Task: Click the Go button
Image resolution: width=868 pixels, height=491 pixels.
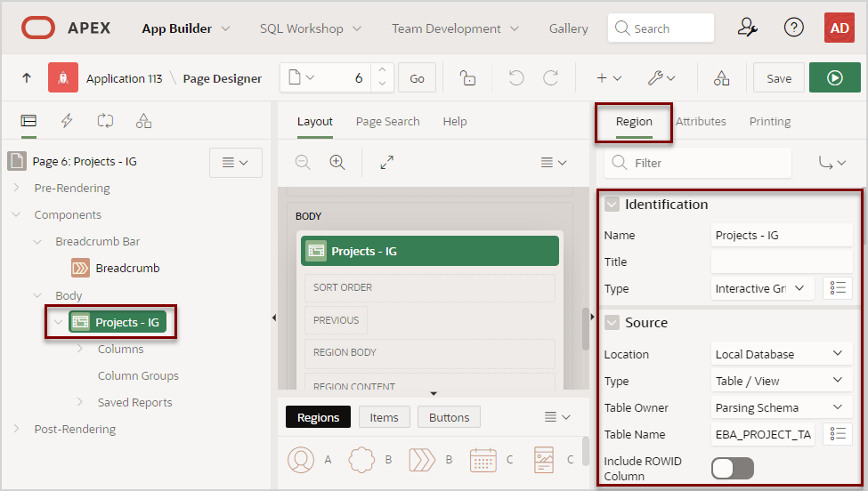Action: 417,78
